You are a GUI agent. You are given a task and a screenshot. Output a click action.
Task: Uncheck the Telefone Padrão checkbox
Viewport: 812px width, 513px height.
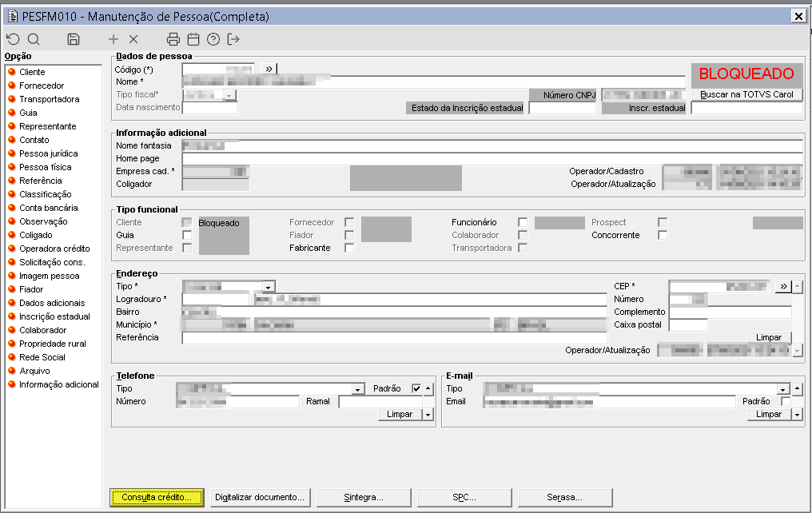pyautogui.click(x=416, y=388)
